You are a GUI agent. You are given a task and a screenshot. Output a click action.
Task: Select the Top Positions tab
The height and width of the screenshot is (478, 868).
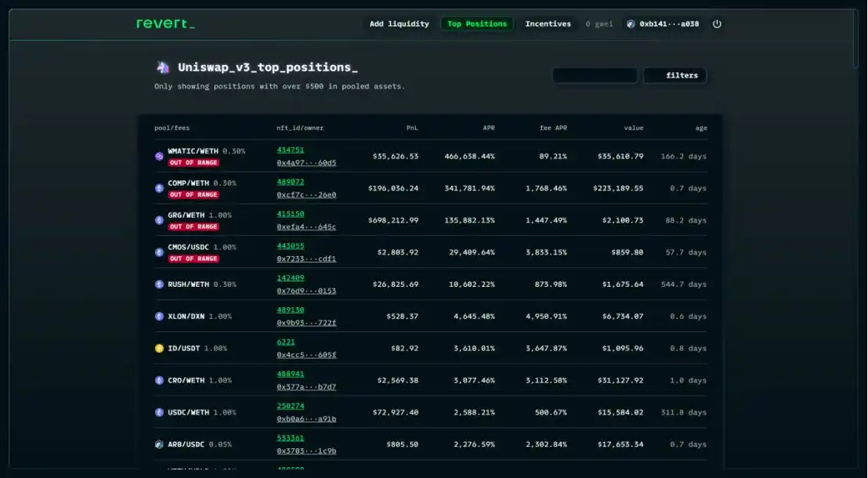(x=477, y=24)
